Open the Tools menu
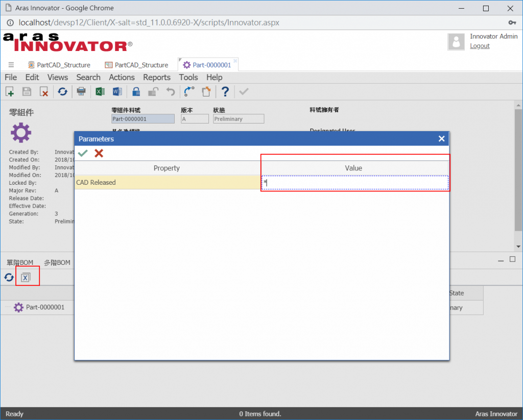 pyautogui.click(x=188, y=78)
